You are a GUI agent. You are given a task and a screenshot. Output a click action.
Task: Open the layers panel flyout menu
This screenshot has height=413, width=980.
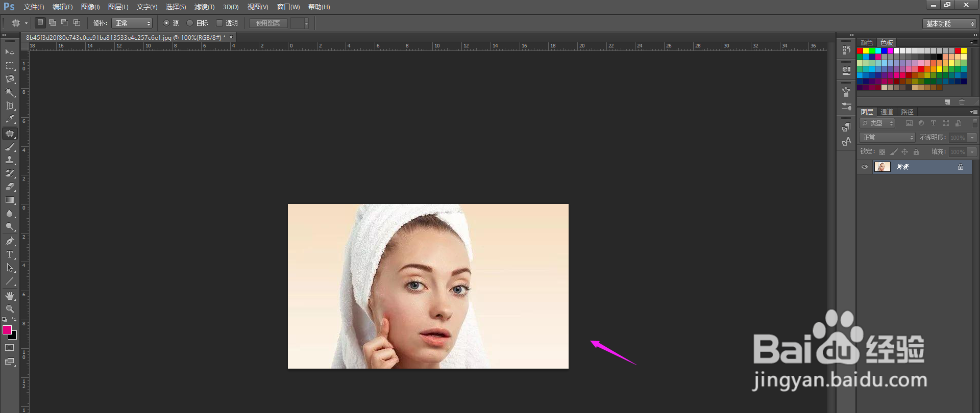974,112
